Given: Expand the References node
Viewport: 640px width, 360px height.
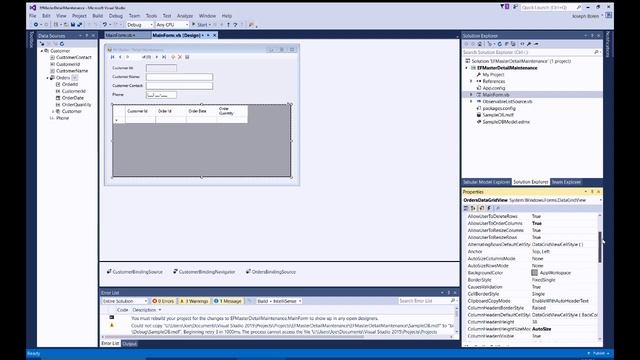Looking at the screenshot, I should point(471,82).
